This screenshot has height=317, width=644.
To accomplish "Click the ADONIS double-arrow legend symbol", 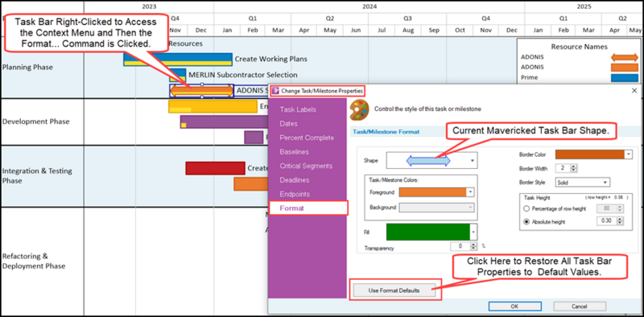I will pos(625,57).
